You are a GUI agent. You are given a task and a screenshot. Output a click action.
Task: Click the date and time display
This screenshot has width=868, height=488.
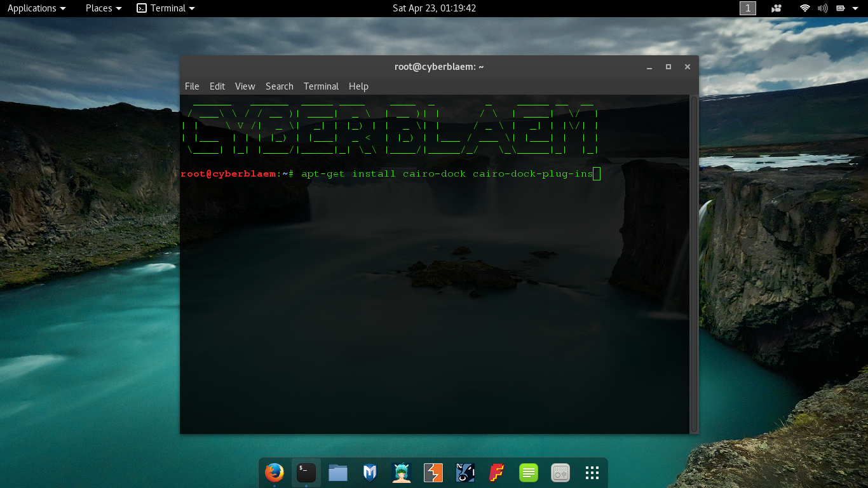coord(434,8)
